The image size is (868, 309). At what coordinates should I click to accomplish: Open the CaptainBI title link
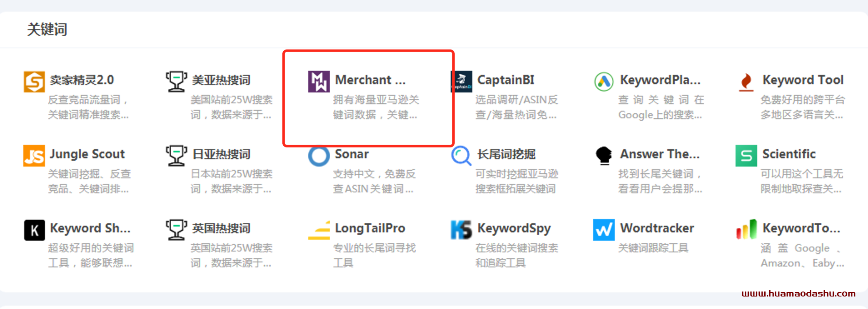[x=506, y=80]
